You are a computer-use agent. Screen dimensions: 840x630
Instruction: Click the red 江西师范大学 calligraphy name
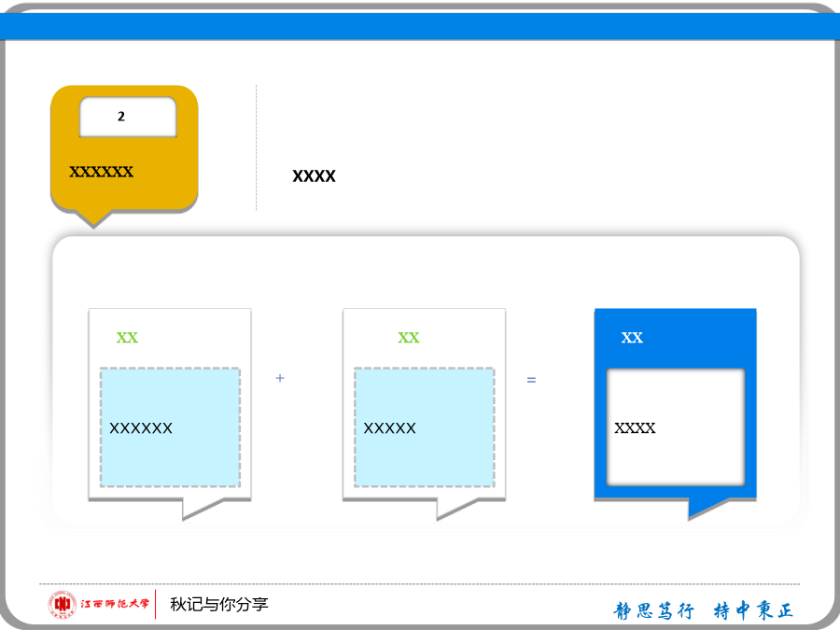pos(115,604)
